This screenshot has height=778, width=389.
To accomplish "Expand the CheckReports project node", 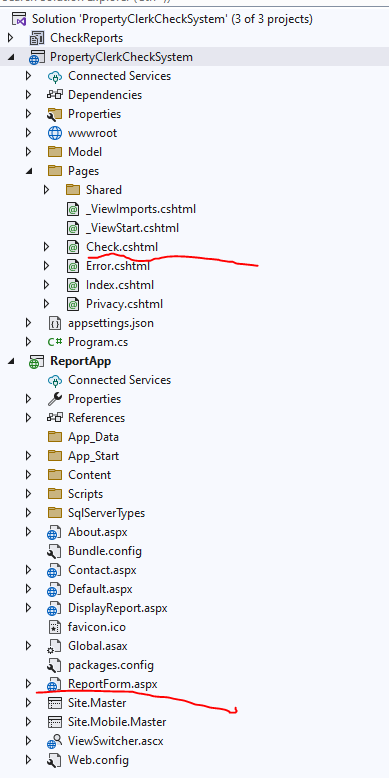I will point(11,38).
